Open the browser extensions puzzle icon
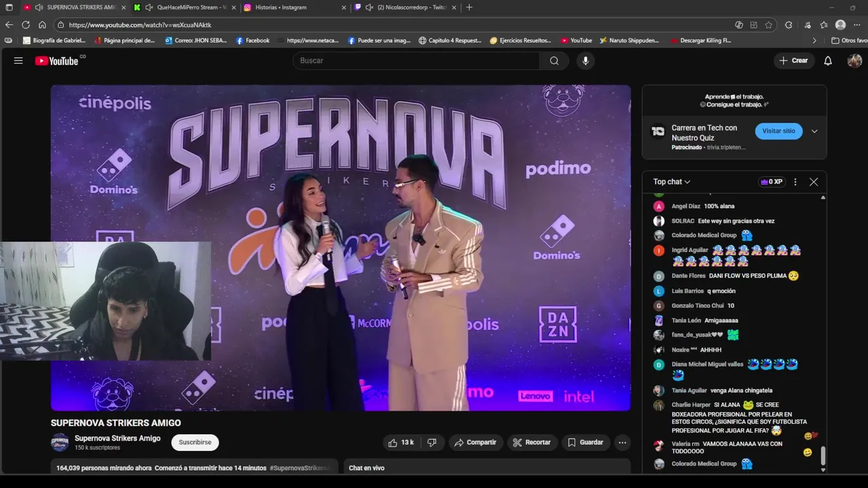Screen dimensions: 868x488 point(789,25)
